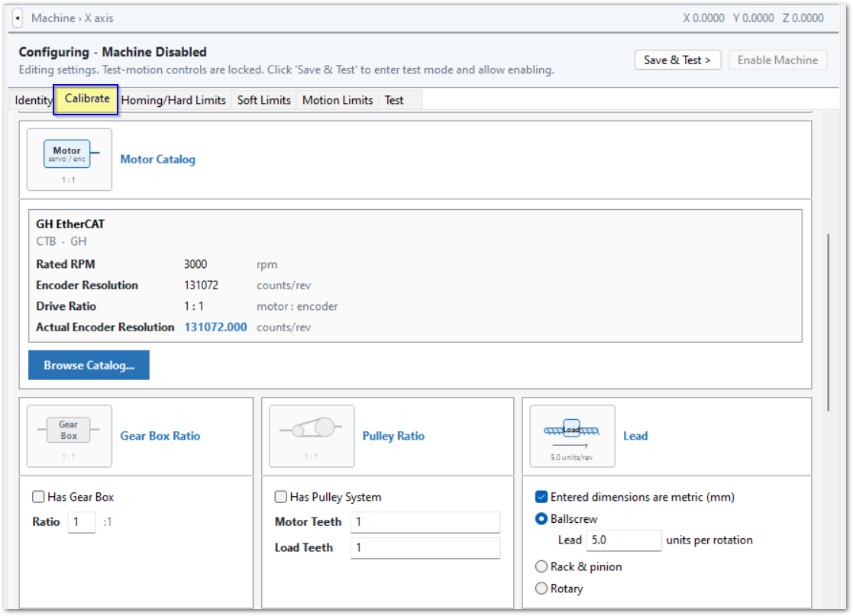The height and width of the screenshot is (616, 853).
Task: Click the Motor Catalog heading link
Action: pos(158,160)
